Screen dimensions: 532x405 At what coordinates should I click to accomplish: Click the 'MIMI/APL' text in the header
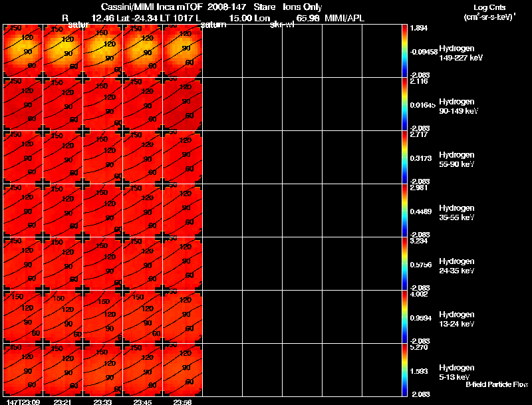344,19
